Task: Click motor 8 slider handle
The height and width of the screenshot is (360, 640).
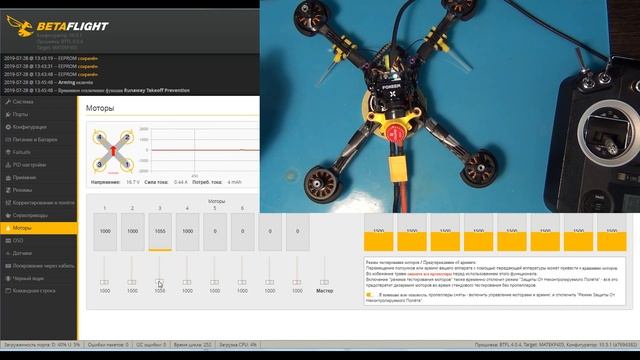Action: click(x=297, y=282)
